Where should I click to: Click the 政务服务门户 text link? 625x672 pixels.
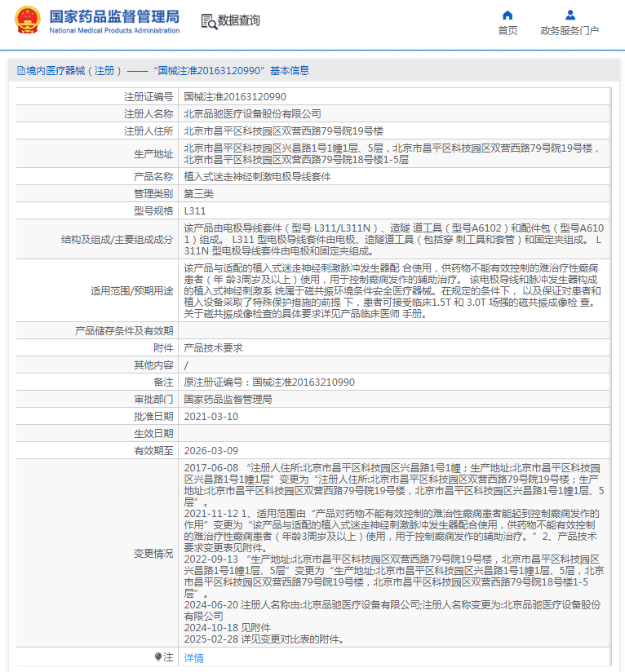point(570,31)
